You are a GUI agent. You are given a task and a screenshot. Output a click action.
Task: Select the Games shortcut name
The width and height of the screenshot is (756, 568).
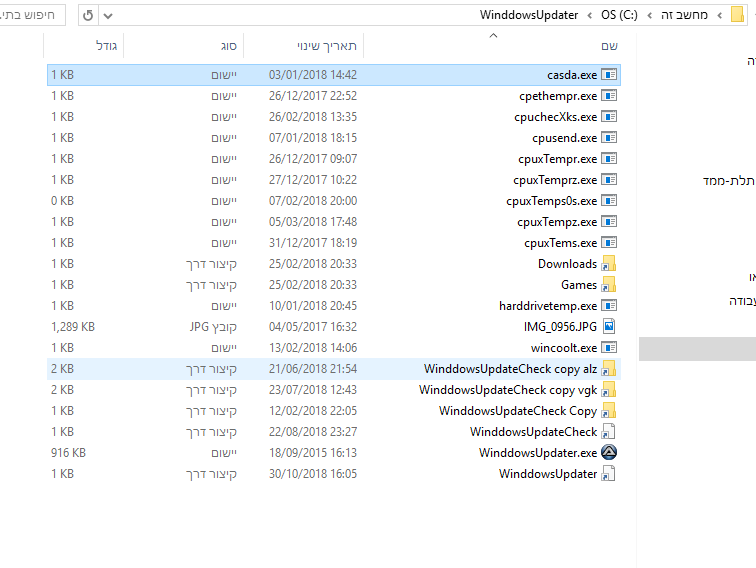(579, 285)
